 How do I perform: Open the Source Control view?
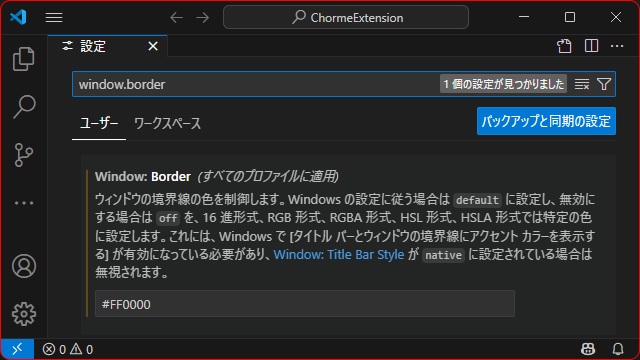[24, 155]
